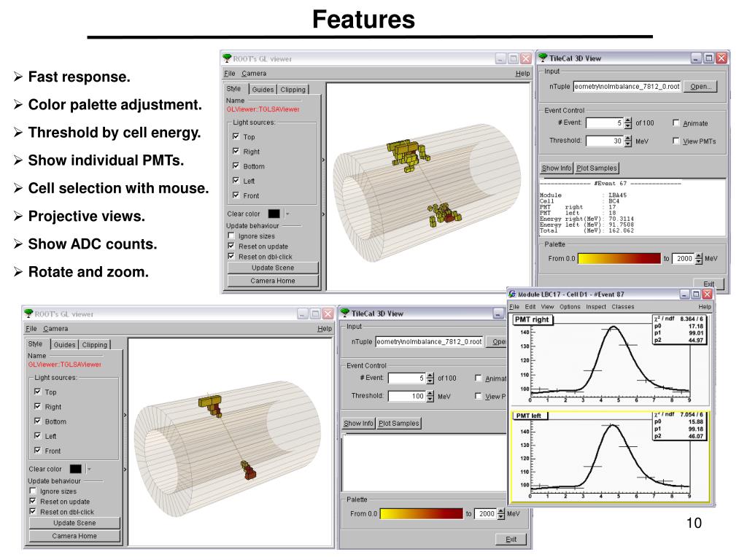Viewport: 747px width, 560px height.
Task: Click the tree icon in bottom TileCal 3D View title bar
Action: point(345,313)
